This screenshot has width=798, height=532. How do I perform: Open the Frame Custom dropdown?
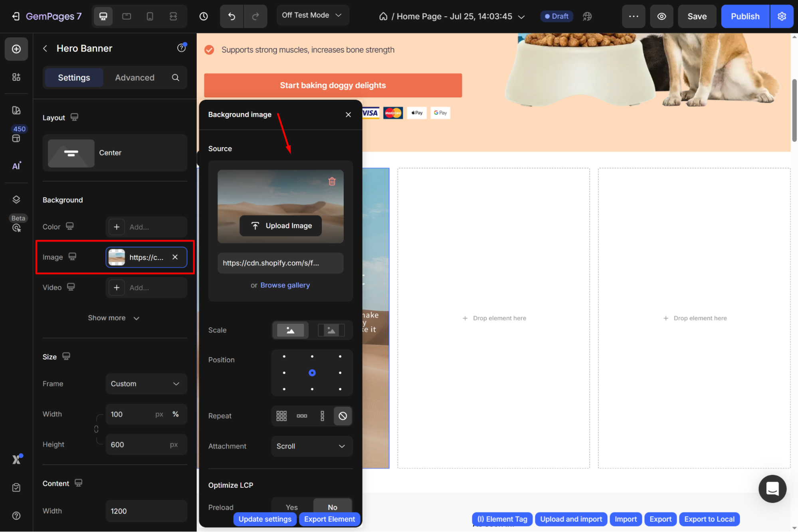coord(146,384)
